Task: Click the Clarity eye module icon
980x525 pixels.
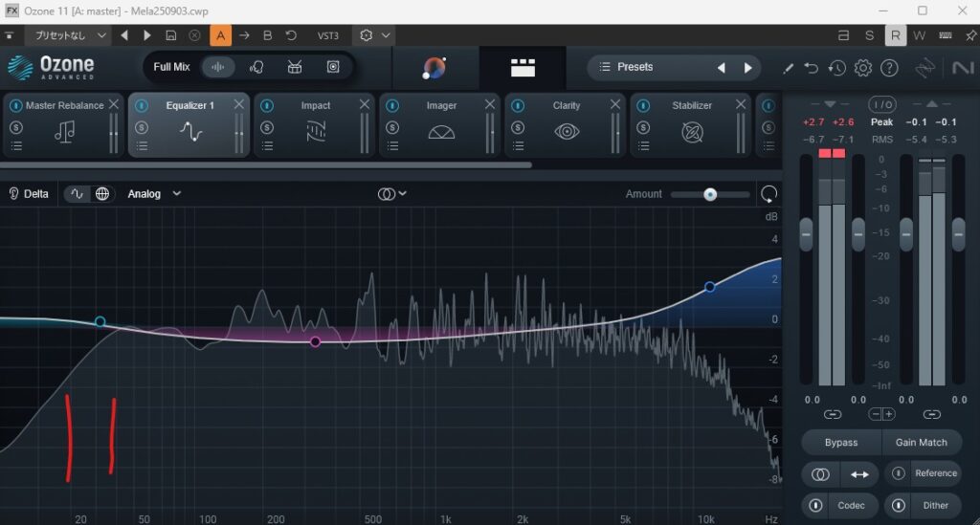Action: pos(567,132)
